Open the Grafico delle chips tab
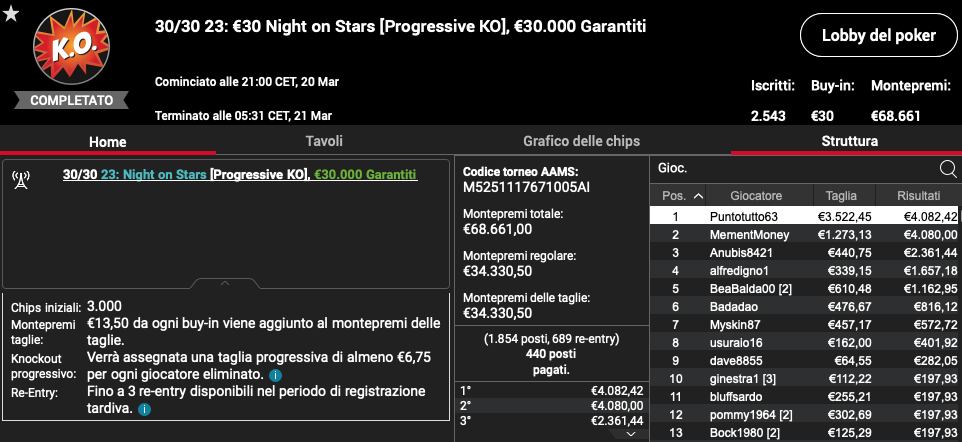This screenshot has height=442, width=962. click(581, 141)
